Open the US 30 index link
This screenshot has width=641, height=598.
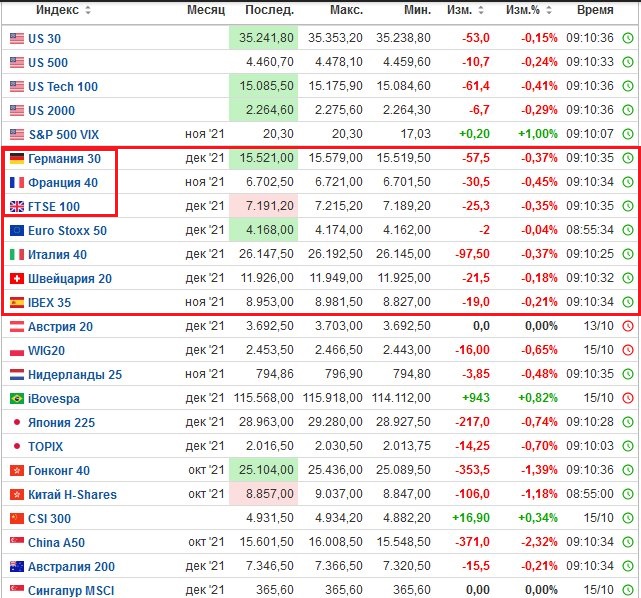(x=45, y=39)
